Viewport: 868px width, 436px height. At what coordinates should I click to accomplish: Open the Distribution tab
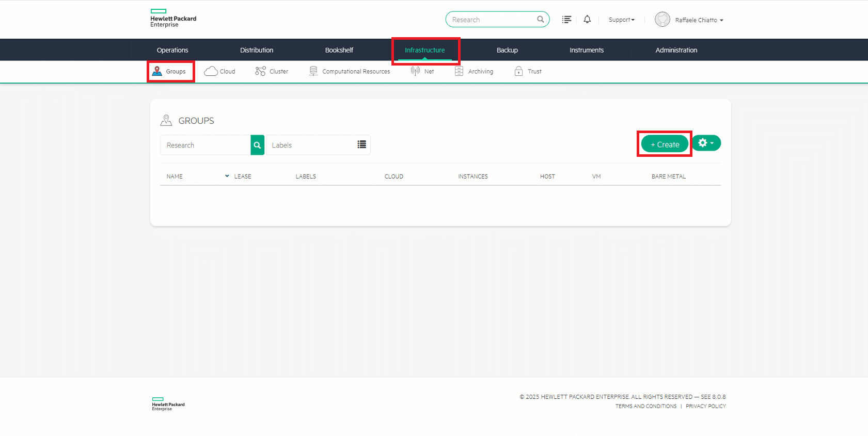(x=257, y=50)
